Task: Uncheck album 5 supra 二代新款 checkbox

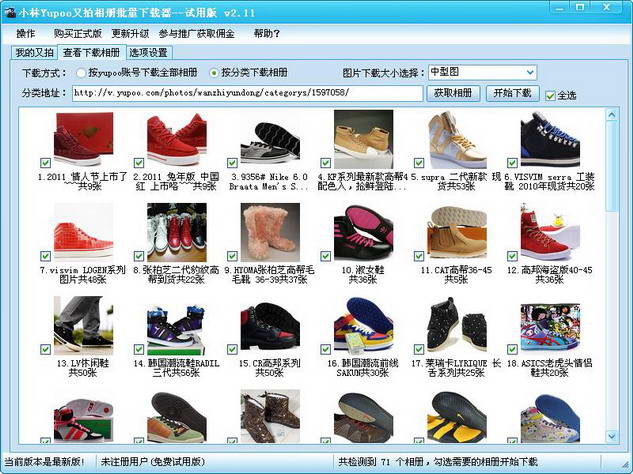Action: point(419,163)
